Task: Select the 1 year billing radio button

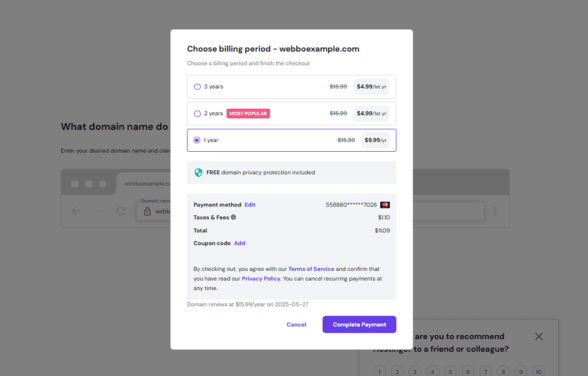Action: pos(197,140)
